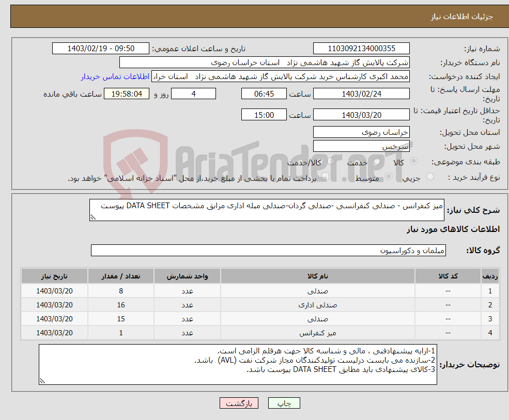
Task: Select the کالا radio button
Action: click(x=413, y=161)
